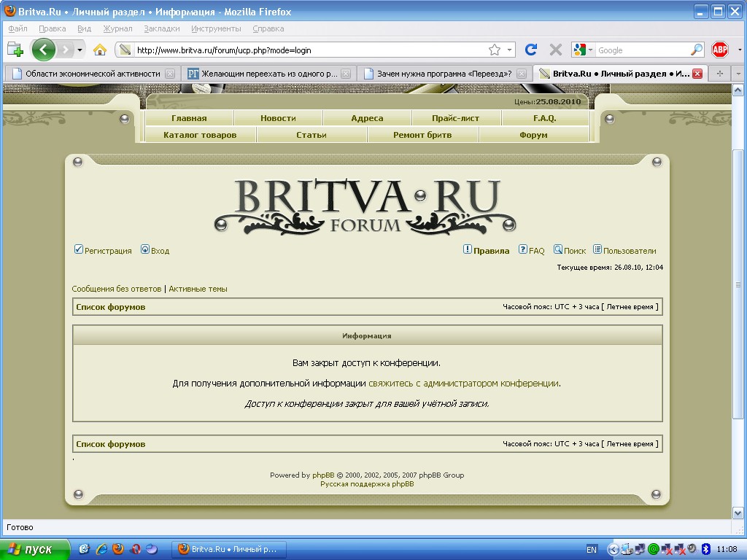
Task: Open the new tab plus button
Action: point(719,74)
